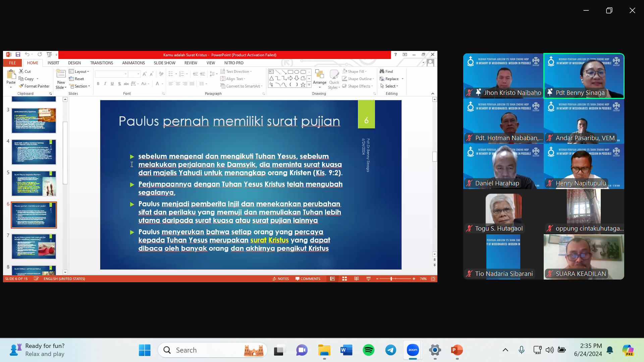
Task: Open English (United States) language setting
Action: 64,279
